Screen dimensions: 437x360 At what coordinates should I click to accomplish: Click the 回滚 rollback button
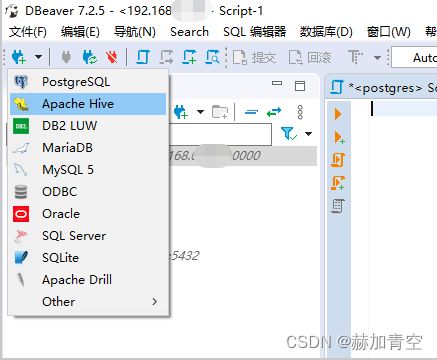coord(310,58)
